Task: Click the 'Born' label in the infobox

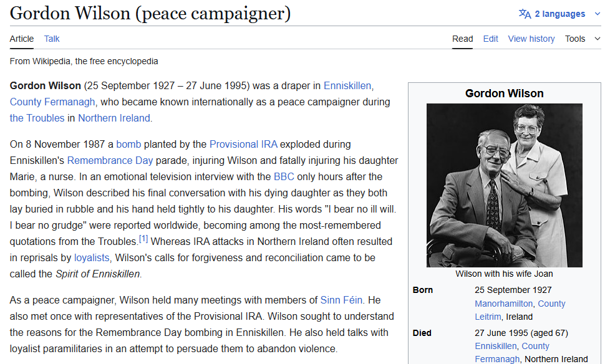Action: click(x=422, y=290)
